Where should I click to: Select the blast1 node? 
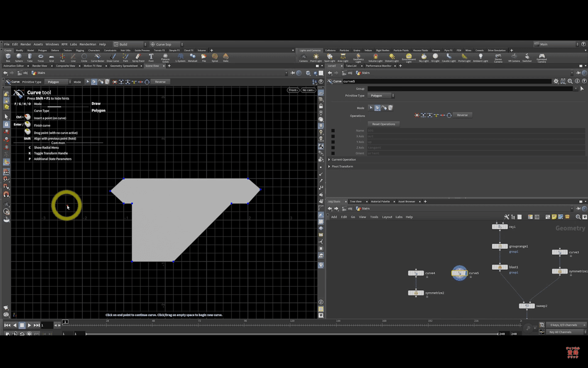click(500, 267)
